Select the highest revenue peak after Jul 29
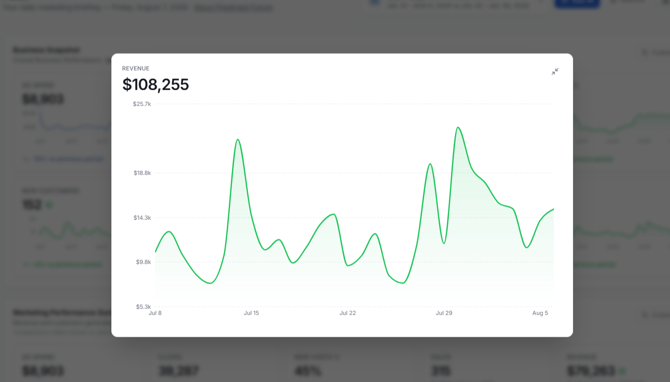Viewport: 670px width, 382px height. [x=458, y=127]
